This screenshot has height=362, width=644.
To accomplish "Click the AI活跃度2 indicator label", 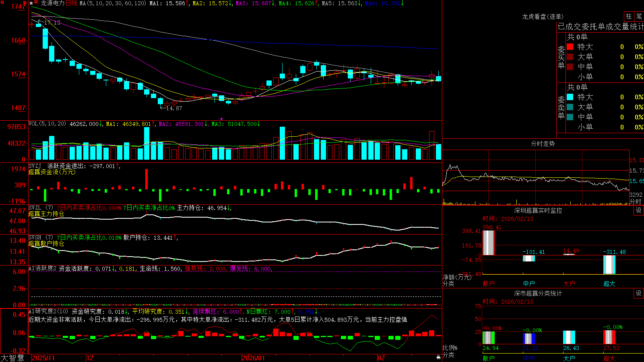I will [43, 268].
